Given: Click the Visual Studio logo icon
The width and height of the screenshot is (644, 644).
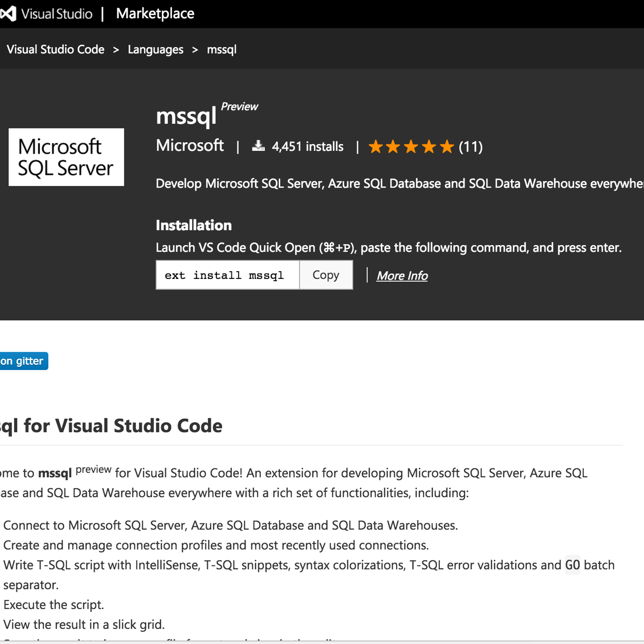Looking at the screenshot, I should pos(8,14).
